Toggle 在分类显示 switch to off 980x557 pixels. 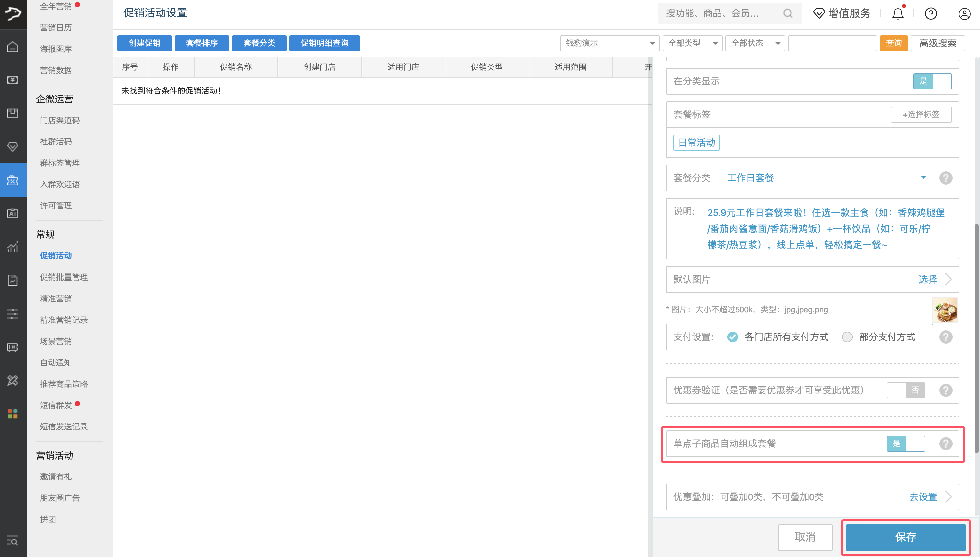point(933,81)
